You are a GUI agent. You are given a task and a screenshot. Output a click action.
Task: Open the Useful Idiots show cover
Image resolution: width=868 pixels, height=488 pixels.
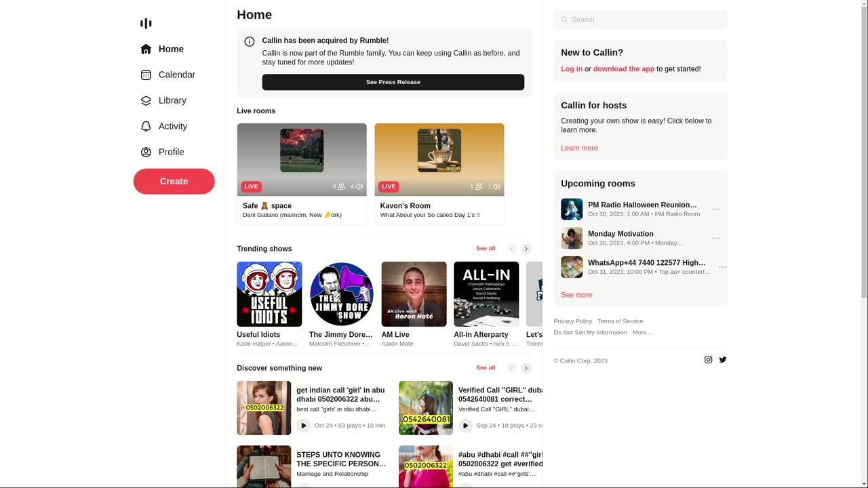tap(269, 294)
